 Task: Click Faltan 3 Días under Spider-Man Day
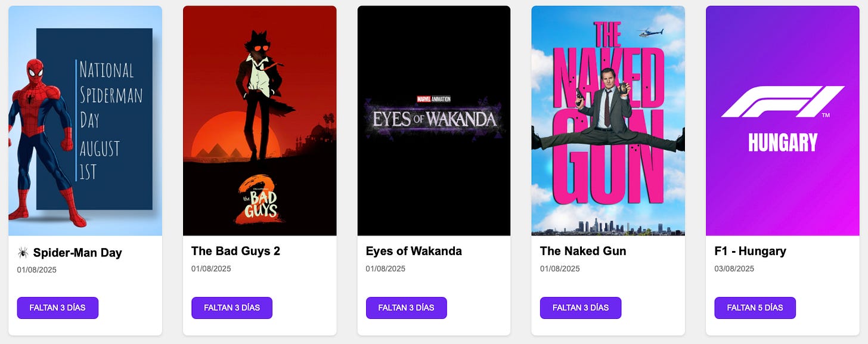pos(58,308)
